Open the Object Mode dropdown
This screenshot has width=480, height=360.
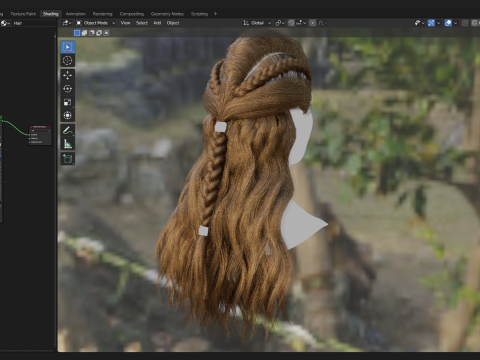(x=95, y=23)
